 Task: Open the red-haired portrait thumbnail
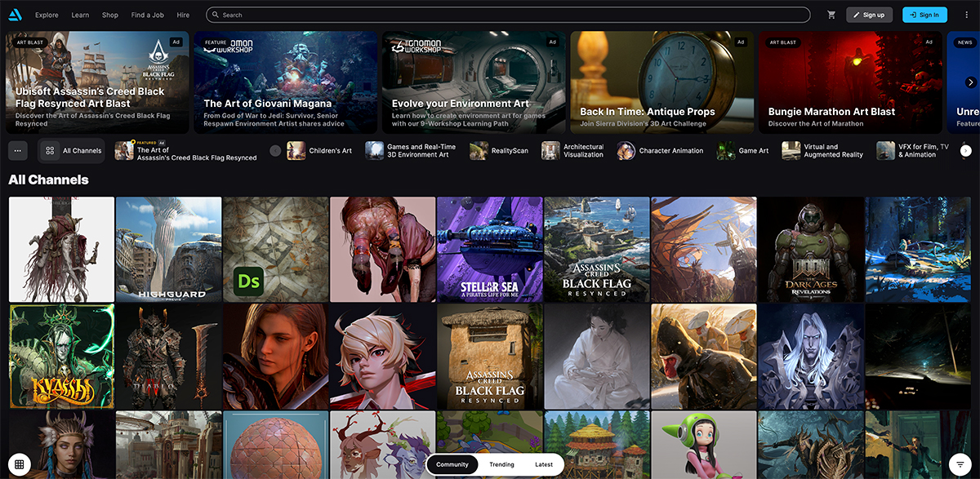(275, 357)
